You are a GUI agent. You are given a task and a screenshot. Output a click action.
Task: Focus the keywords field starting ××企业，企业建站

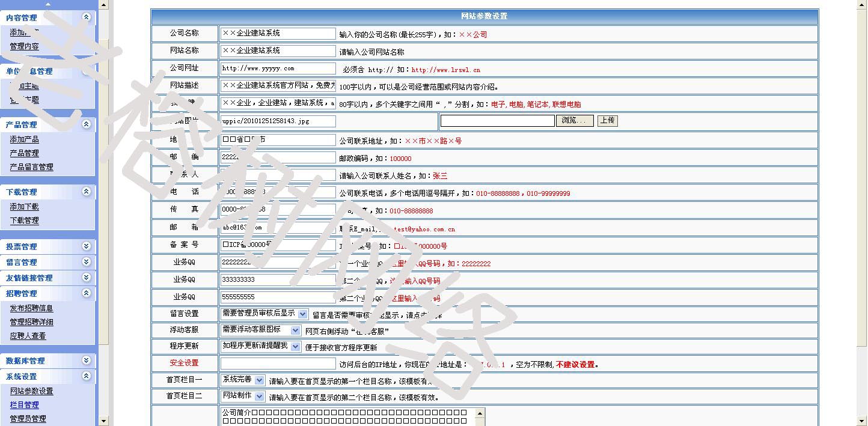[x=278, y=103]
